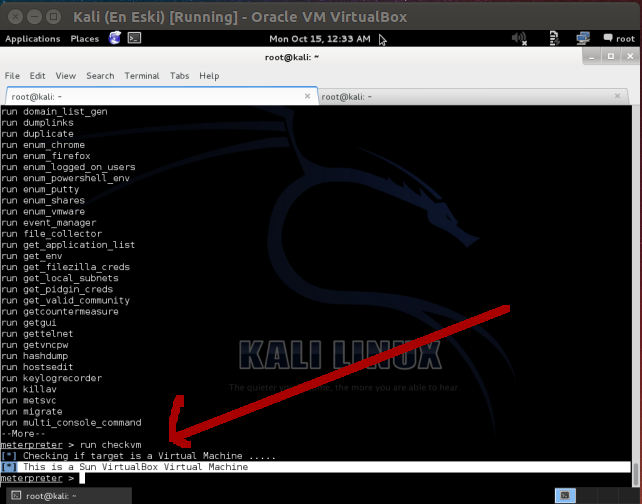Click the meterpreter prompt cursor
This screenshot has width=642, height=504.
point(82,478)
